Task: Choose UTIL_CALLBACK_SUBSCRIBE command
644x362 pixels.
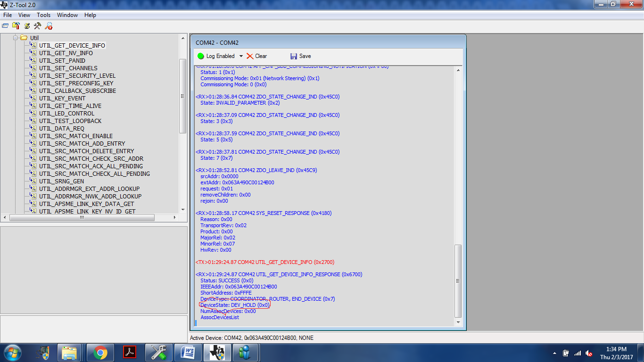Action: tap(77, 91)
